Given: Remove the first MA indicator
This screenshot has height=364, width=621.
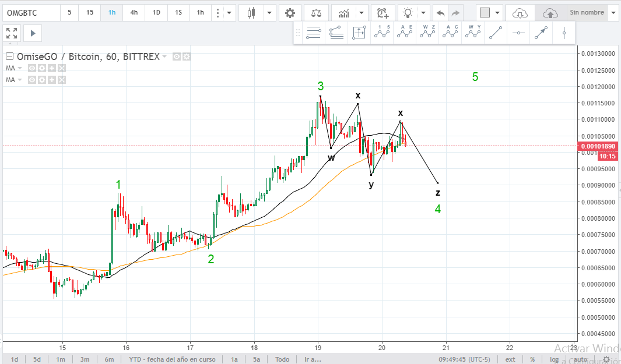Looking at the screenshot, I should click(61, 68).
